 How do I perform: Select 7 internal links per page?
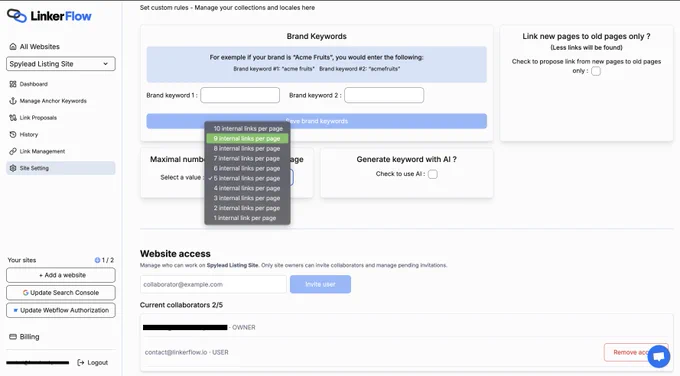pos(247,158)
